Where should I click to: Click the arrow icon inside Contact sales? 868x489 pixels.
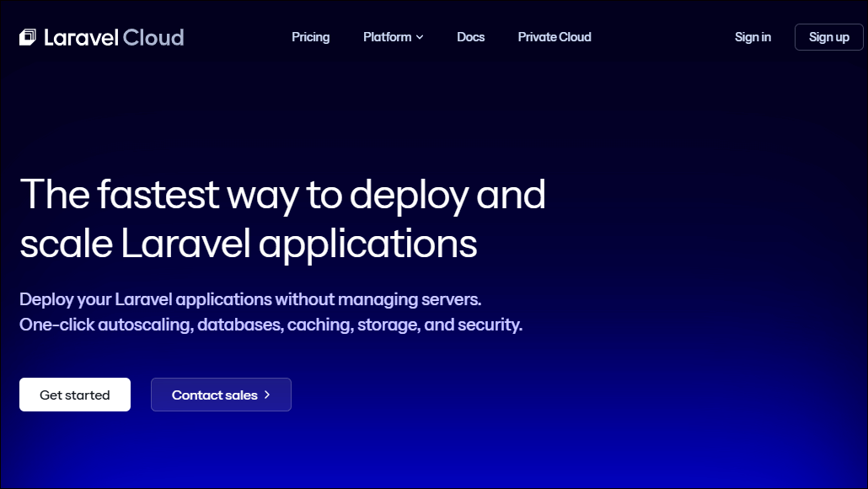coord(267,395)
